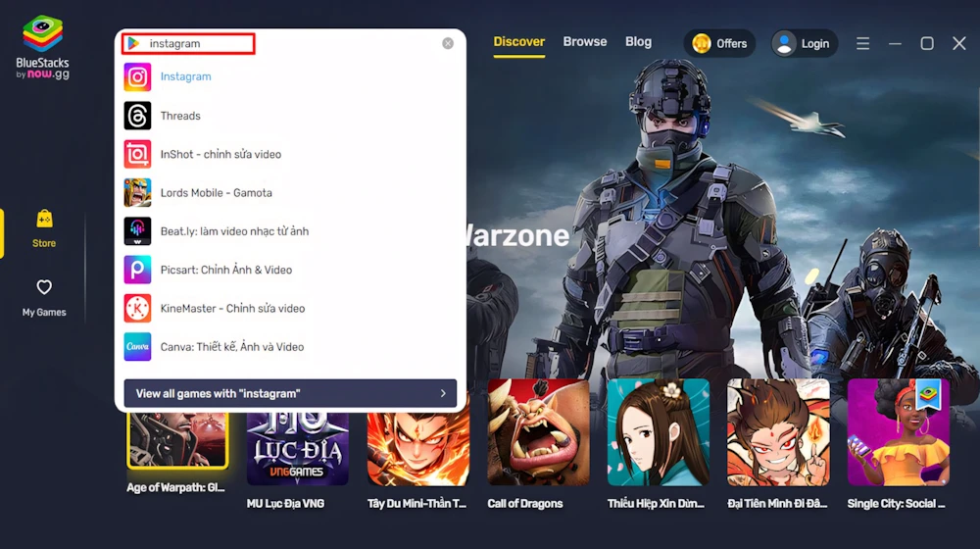The height and width of the screenshot is (549, 980).
Task: Select the Threads app icon
Action: click(x=137, y=116)
